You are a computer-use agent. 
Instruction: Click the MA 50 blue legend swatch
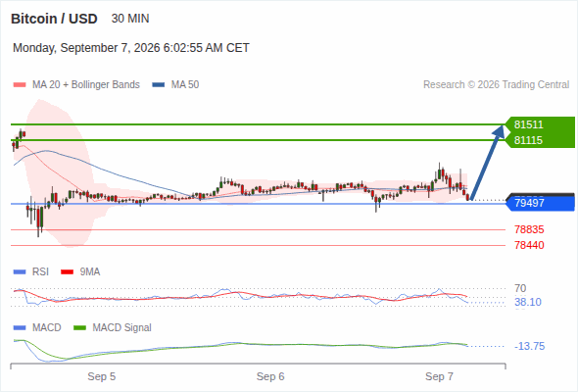pyautogui.click(x=159, y=85)
